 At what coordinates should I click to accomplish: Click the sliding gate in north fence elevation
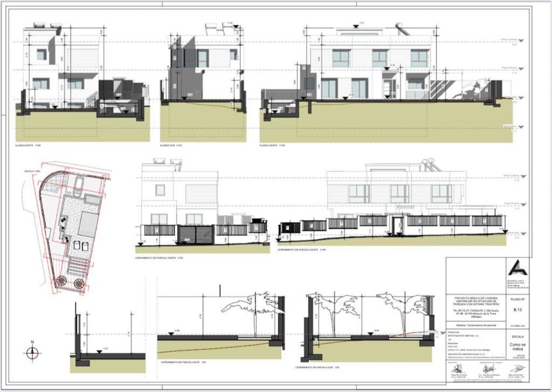[196, 235]
